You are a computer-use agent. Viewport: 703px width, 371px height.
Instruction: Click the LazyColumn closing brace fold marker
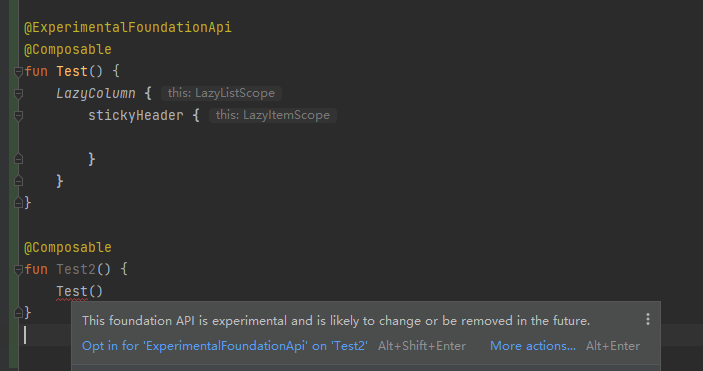[x=18, y=180]
